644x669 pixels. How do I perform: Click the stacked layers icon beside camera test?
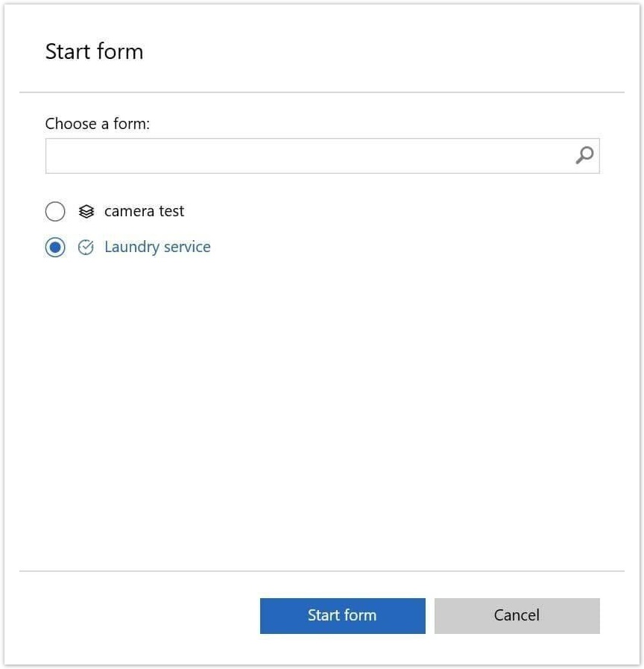point(85,211)
